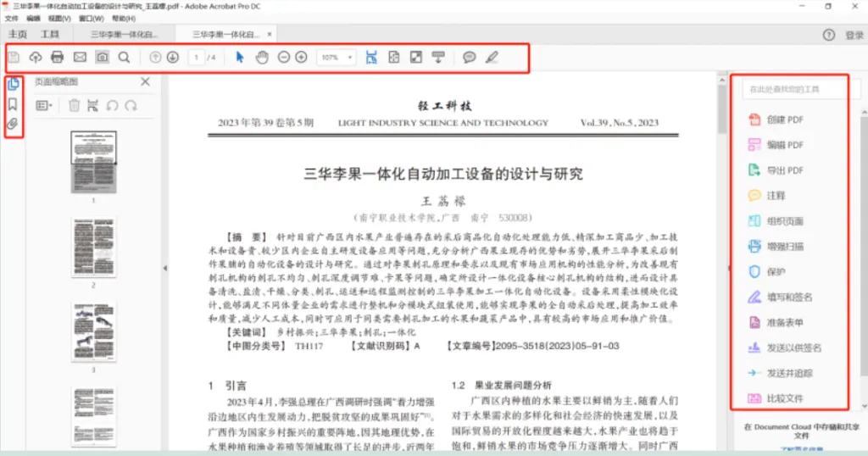The image size is (868, 456).
Task: Open the 窗口(W) menu
Action: [x=92, y=19]
